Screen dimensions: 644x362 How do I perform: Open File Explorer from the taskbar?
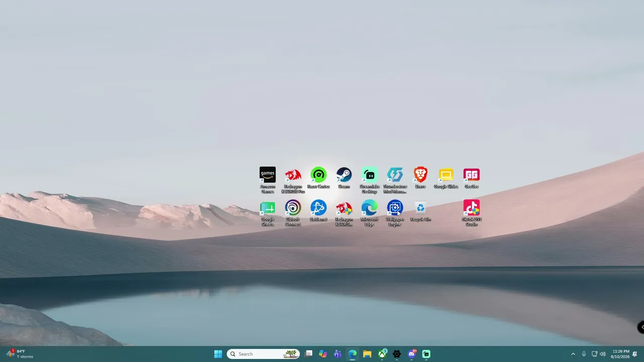pyautogui.click(x=367, y=354)
